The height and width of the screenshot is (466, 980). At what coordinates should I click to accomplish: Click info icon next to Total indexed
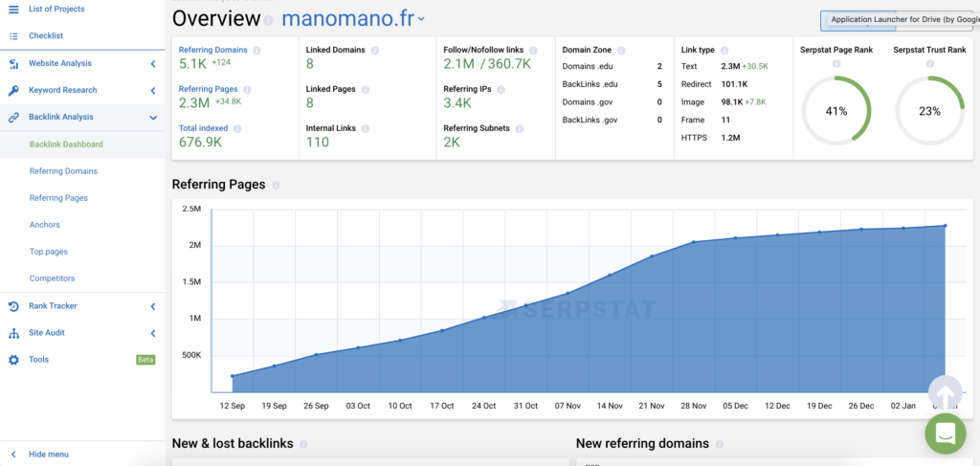tap(237, 128)
